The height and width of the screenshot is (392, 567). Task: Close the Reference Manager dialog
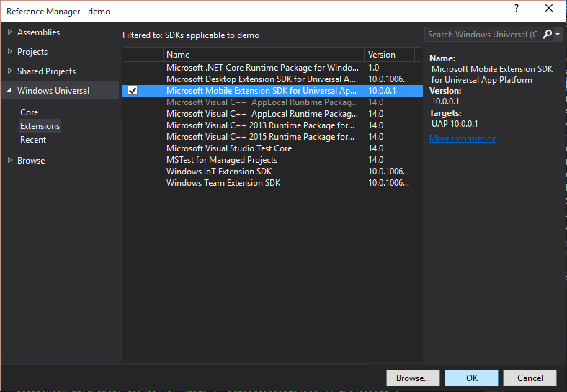548,9
